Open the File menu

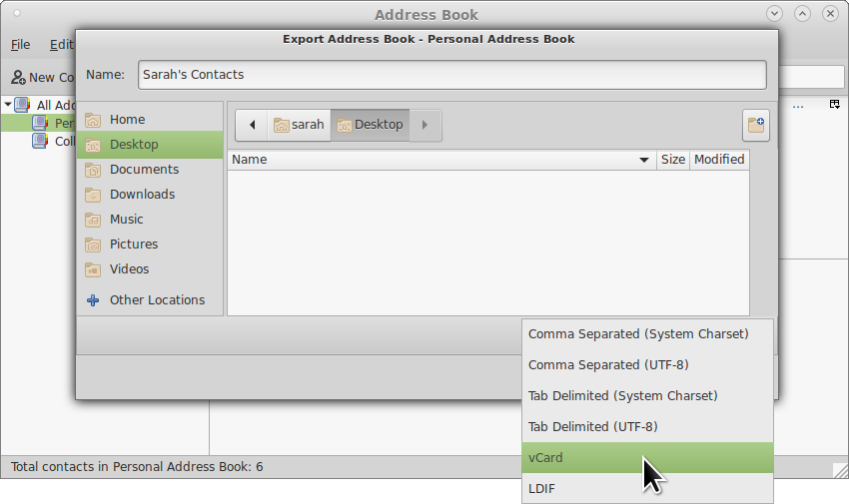(20, 45)
